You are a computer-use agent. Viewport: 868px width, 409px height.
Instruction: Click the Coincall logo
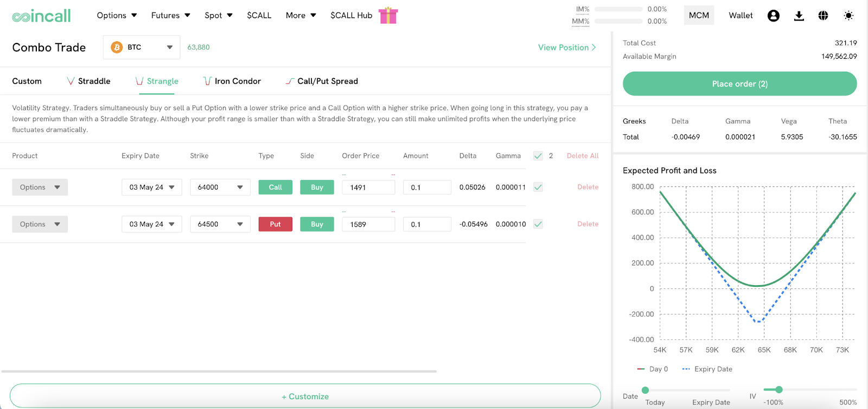(x=41, y=16)
